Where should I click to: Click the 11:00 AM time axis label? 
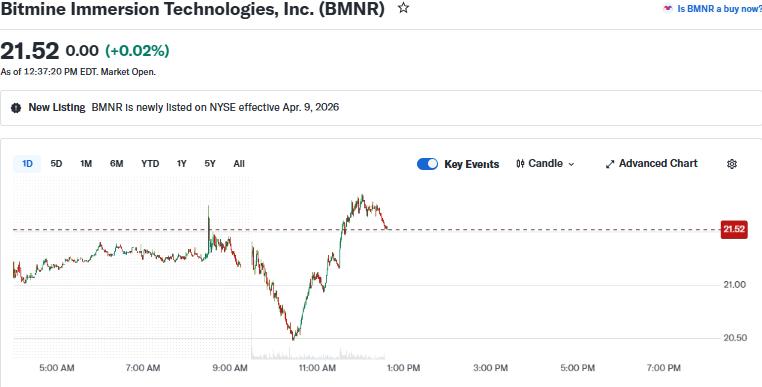317,368
